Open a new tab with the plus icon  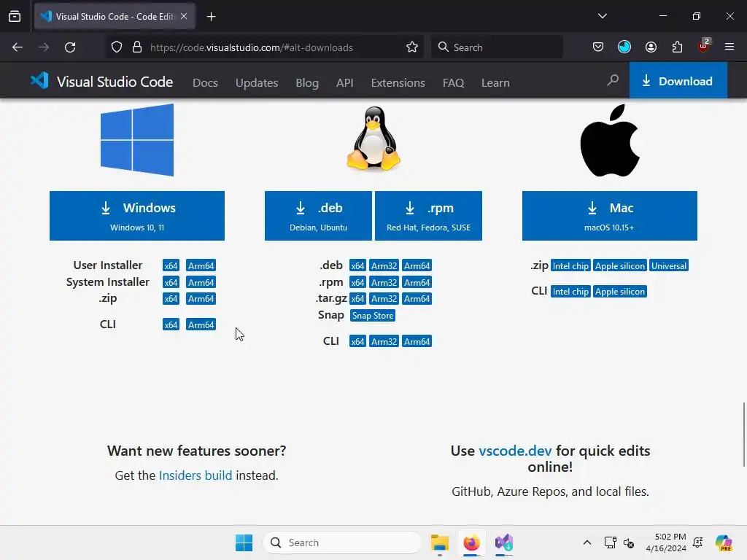point(211,17)
